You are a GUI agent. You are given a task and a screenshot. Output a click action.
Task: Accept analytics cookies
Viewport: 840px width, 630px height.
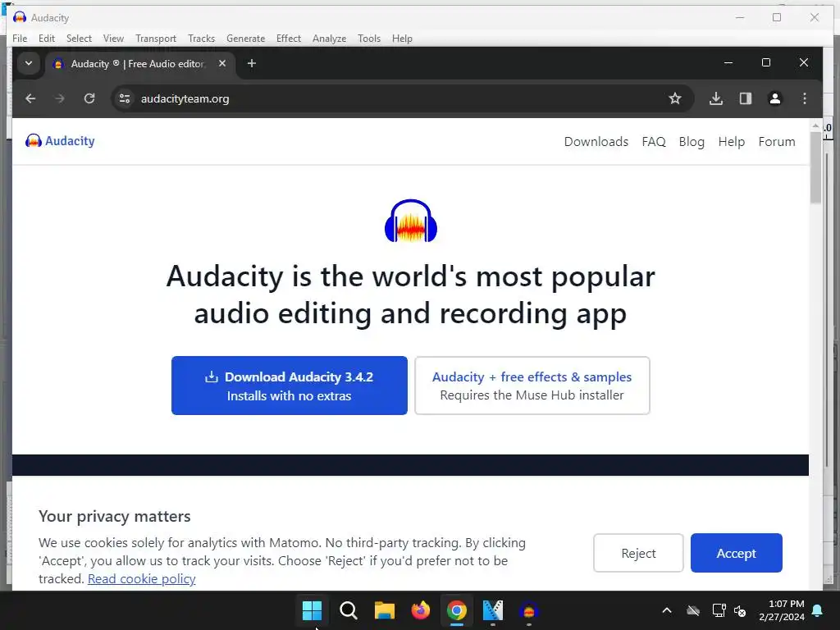click(x=737, y=553)
